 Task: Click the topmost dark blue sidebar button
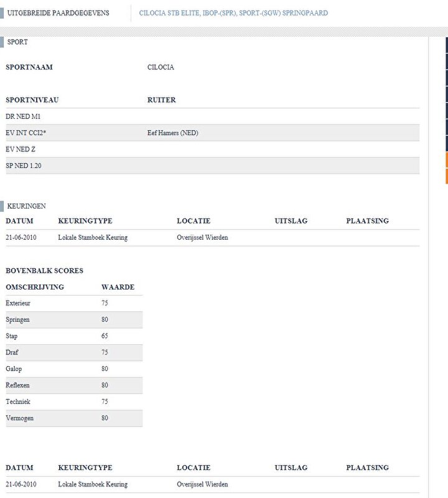pos(446,45)
